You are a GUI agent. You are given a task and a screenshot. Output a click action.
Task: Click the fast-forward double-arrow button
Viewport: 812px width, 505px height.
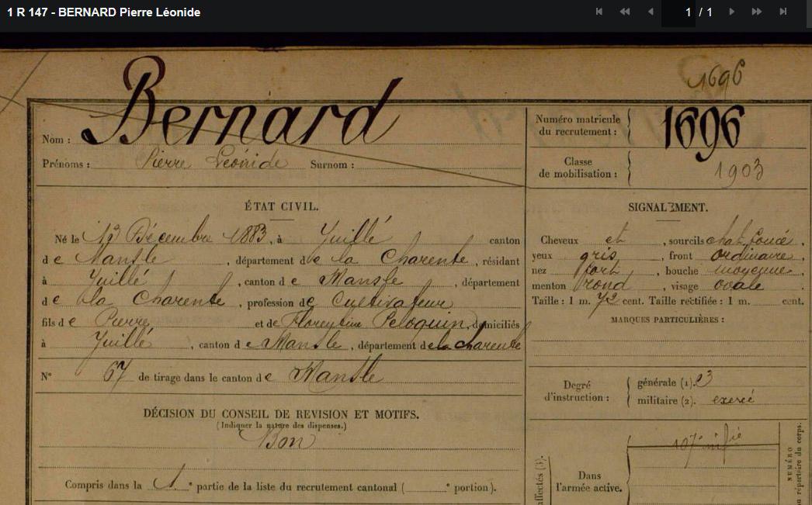[756, 12]
